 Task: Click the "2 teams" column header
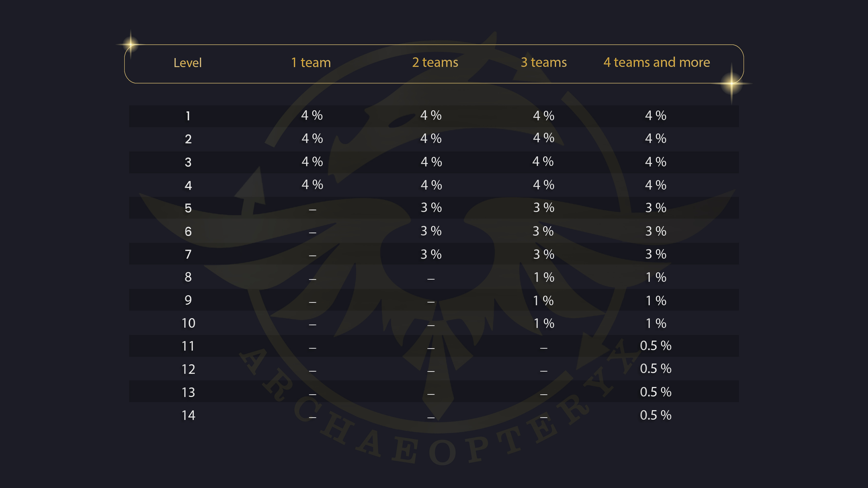tap(435, 63)
